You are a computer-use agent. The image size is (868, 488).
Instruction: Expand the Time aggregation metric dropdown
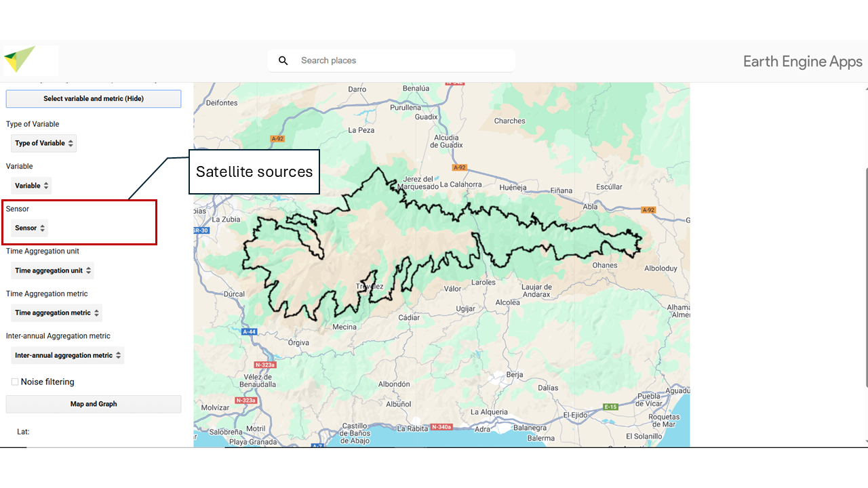56,313
